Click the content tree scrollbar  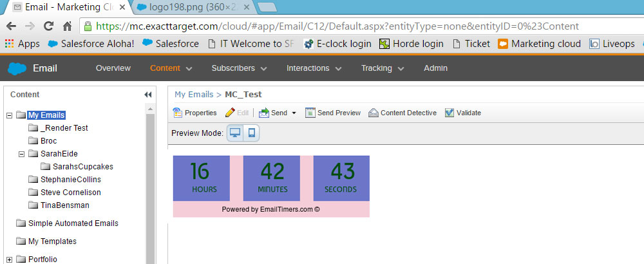(x=150, y=189)
